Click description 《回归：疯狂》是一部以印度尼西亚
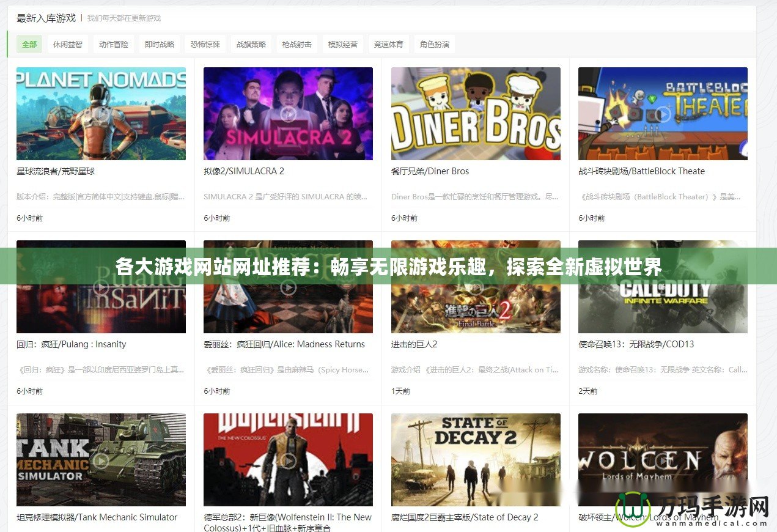 100,370
